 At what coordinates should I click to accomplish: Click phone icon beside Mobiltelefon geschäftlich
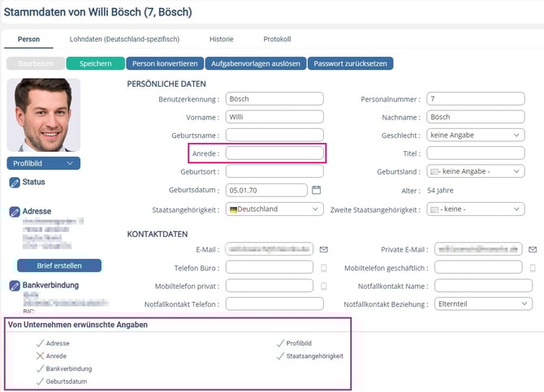click(x=533, y=268)
